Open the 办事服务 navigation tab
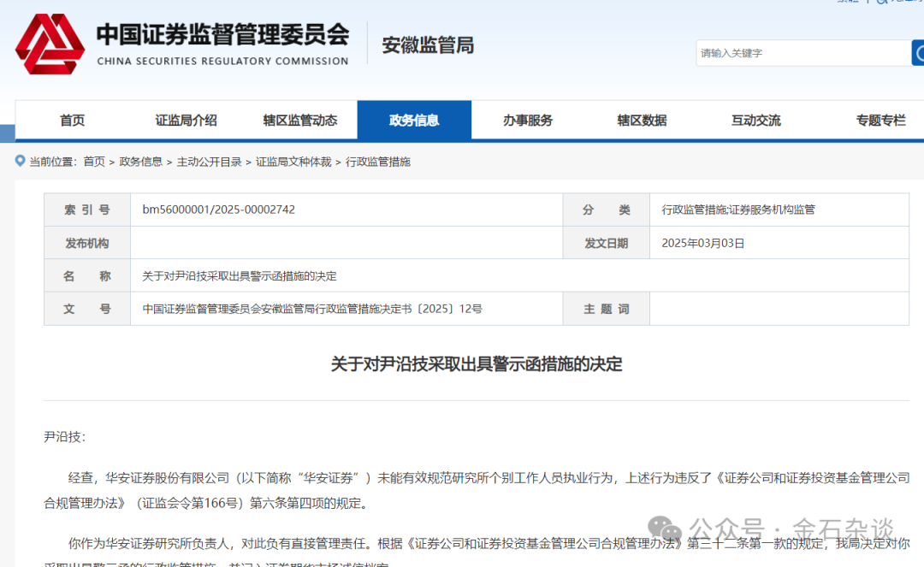 point(528,121)
